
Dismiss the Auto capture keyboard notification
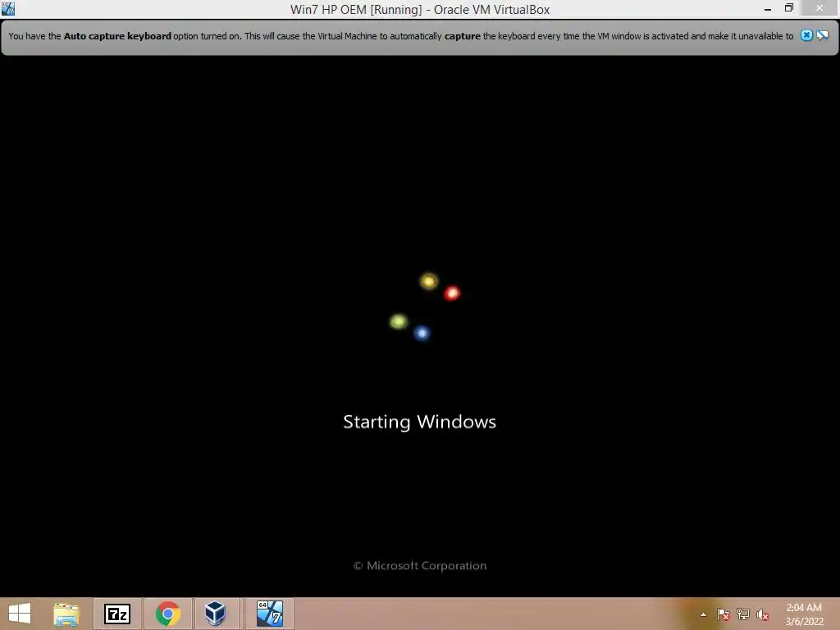(806, 35)
